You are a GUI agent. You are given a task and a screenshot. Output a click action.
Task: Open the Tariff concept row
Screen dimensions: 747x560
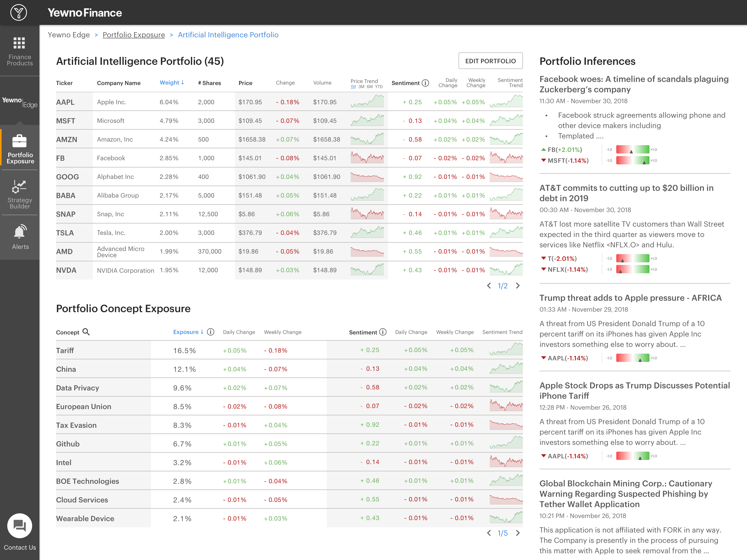tap(289, 350)
